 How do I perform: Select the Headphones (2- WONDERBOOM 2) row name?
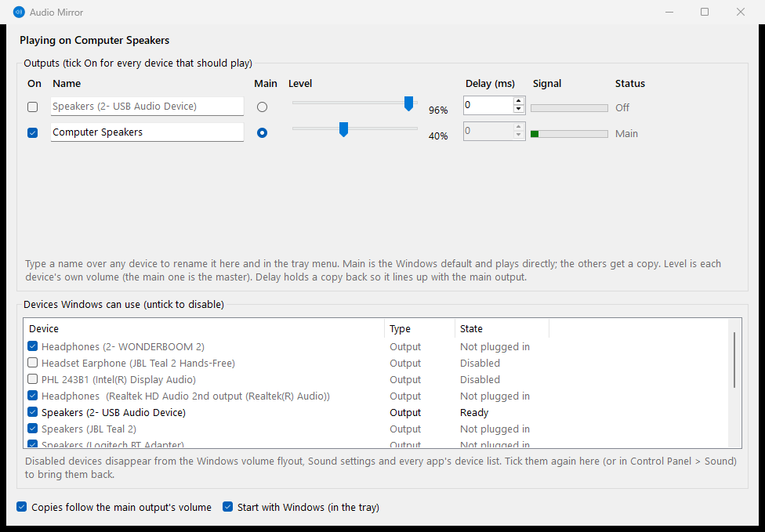[x=123, y=347]
